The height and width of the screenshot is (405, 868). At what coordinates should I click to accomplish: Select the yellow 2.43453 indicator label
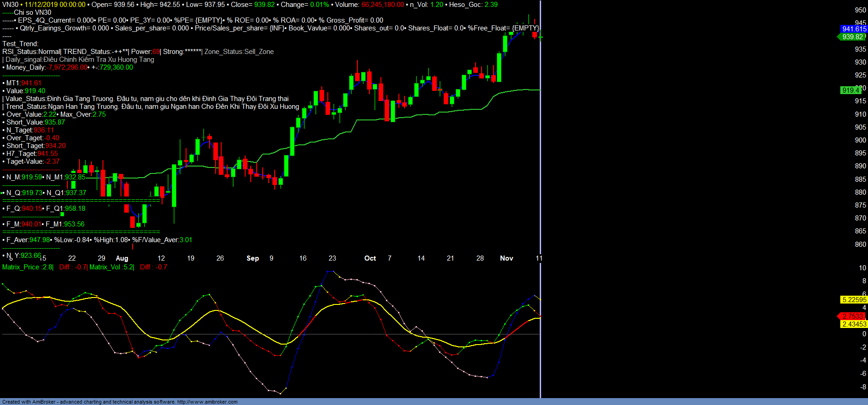pos(854,324)
